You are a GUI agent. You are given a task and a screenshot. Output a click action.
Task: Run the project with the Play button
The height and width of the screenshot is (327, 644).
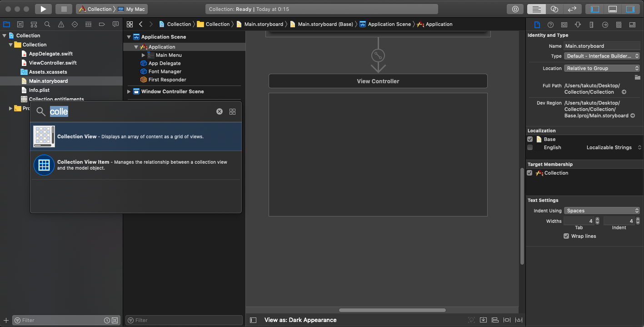tap(43, 9)
